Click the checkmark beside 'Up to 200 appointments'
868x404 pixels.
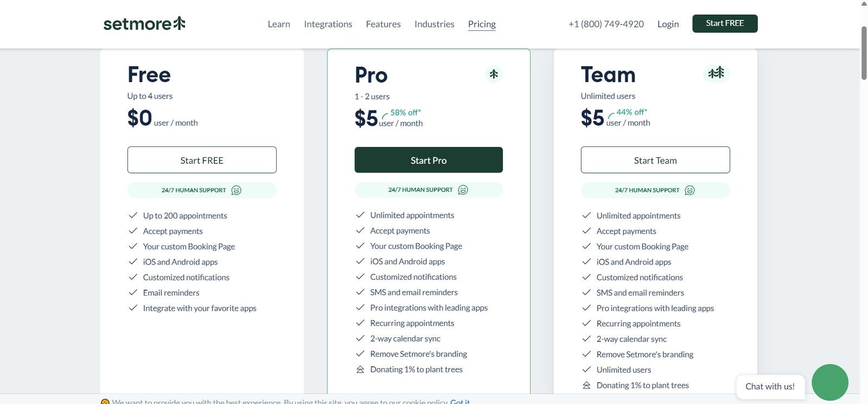[x=133, y=215]
